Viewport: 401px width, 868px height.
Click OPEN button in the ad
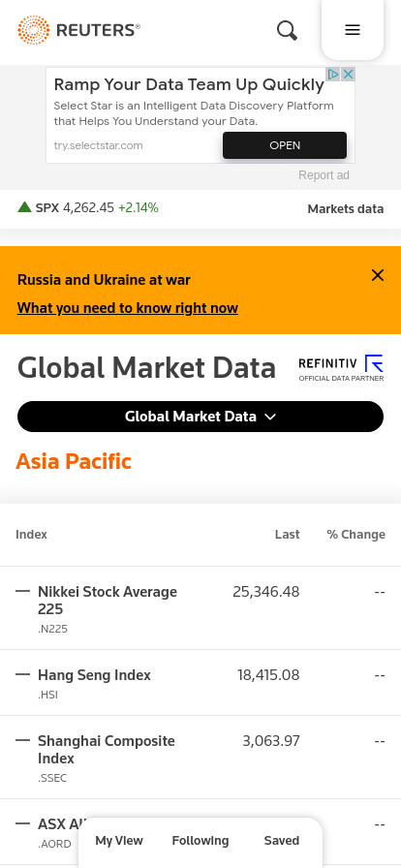pyautogui.click(x=285, y=145)
